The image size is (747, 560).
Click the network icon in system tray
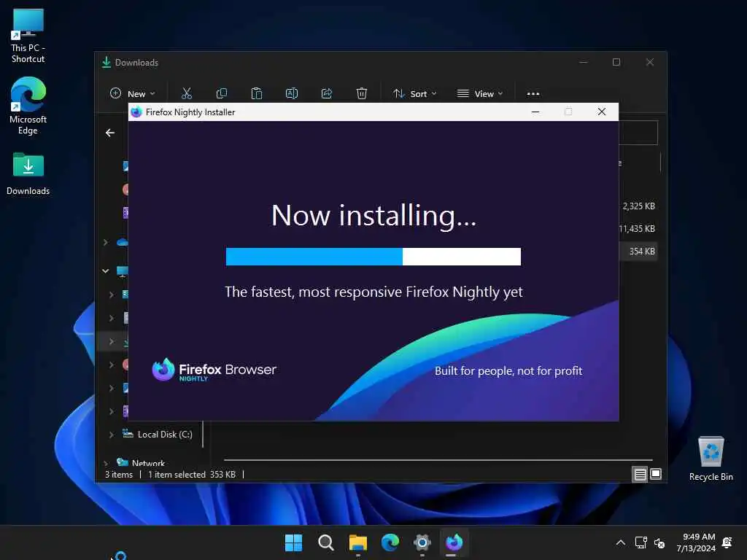(x=640, y=542)
